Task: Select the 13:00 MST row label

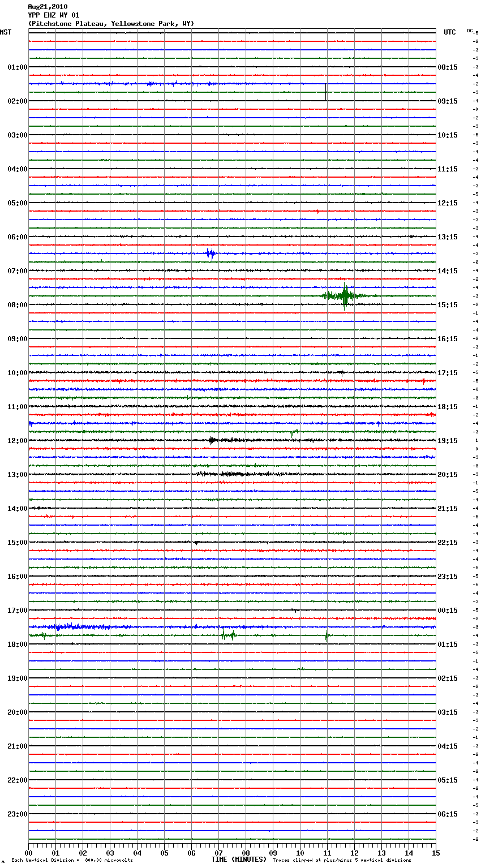Action: pyautogui.click(x=18, y=475)
